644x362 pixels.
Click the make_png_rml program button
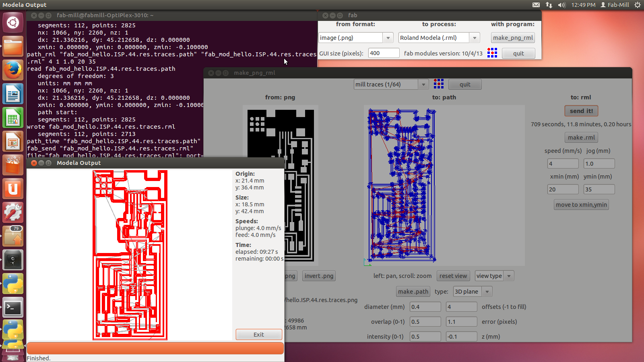[513, 38]
